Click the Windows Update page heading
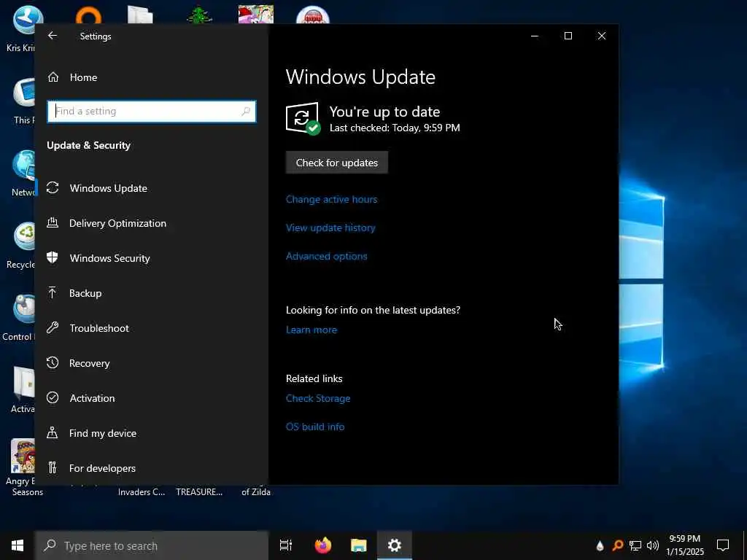The image size is (747, 560). 360,77
